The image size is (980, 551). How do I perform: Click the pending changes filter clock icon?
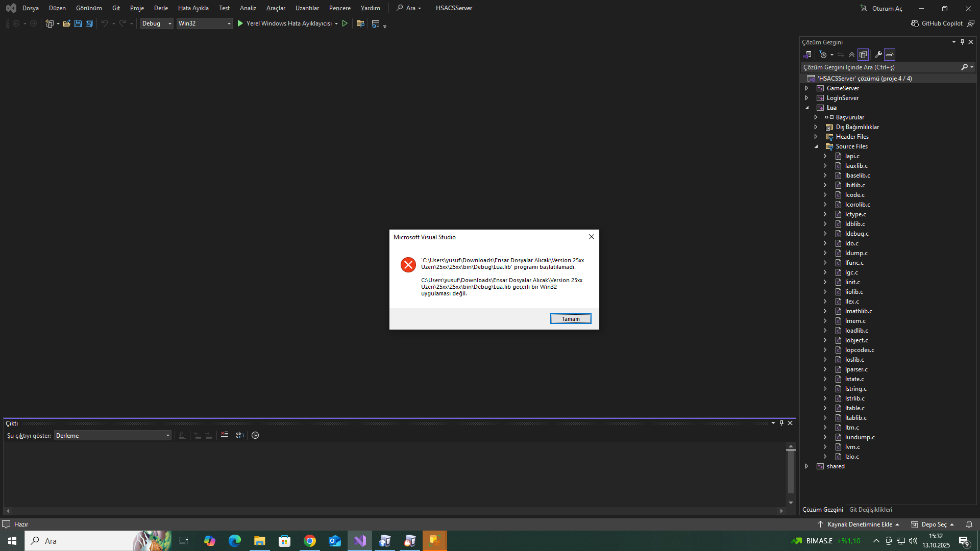(823, 55)
